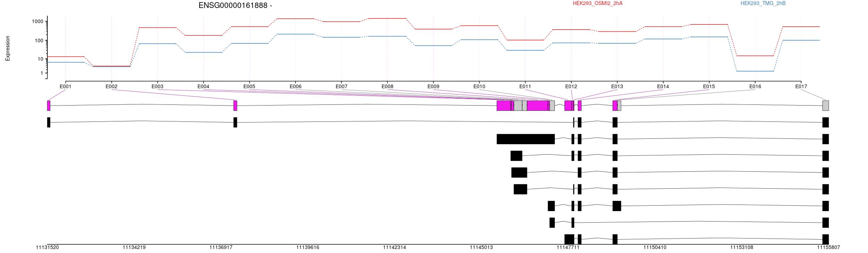Click genomic coordinate 11142314
Image resolution: width=868 pixels, height=253 pixels.
[395, 248]
